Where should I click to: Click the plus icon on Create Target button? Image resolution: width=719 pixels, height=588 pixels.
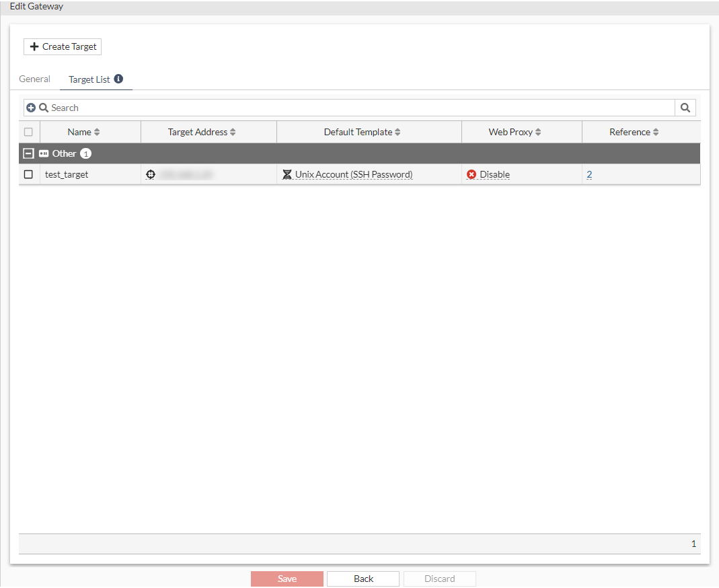(x=33, y=46)
